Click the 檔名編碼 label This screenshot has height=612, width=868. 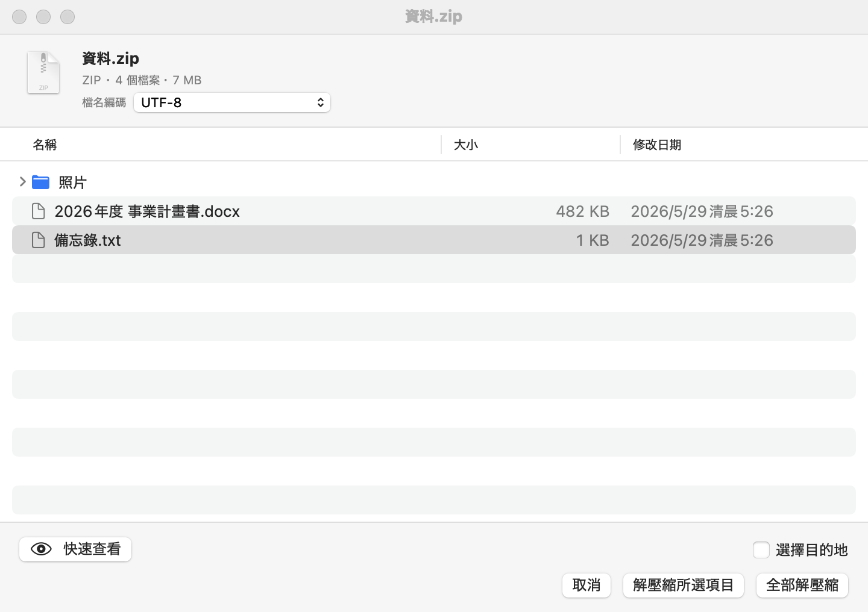pyautogui.click(x=104, y=102)
